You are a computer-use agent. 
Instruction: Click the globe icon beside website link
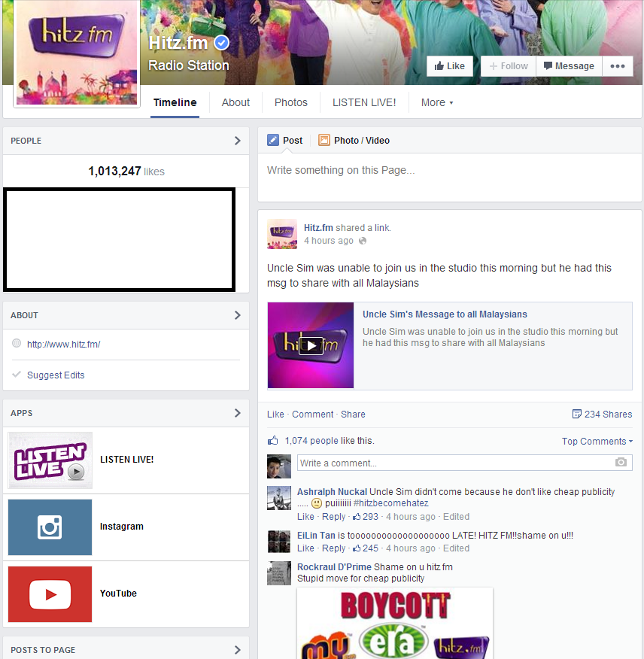pos(17,343)
